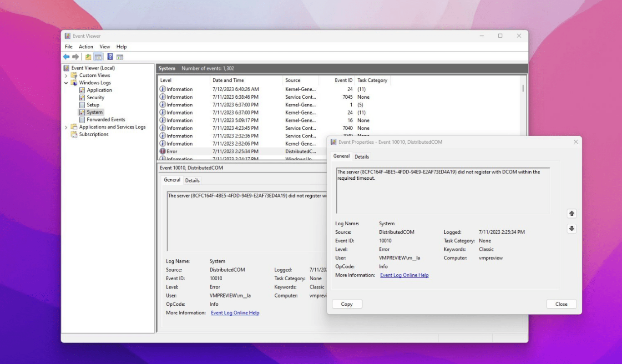Click the Event Viewer (Local) root icon
The height and width of the screenshot is (364, 622).
pyautogui.click(x=66, y=68)
